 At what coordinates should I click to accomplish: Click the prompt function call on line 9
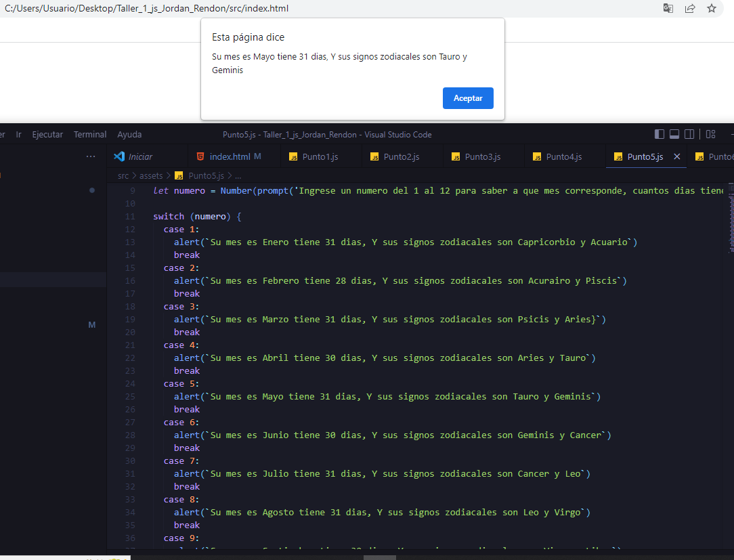pos(272,190)
